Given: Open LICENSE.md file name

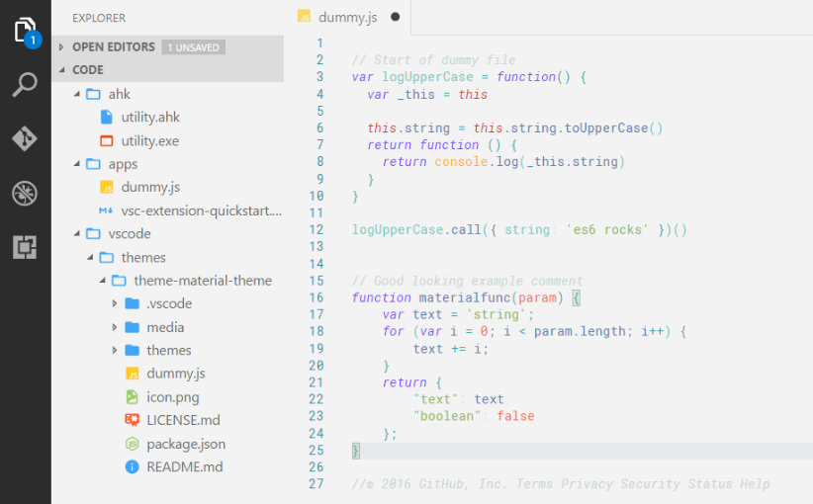Looking at the screenshot, I should [184, 420].
